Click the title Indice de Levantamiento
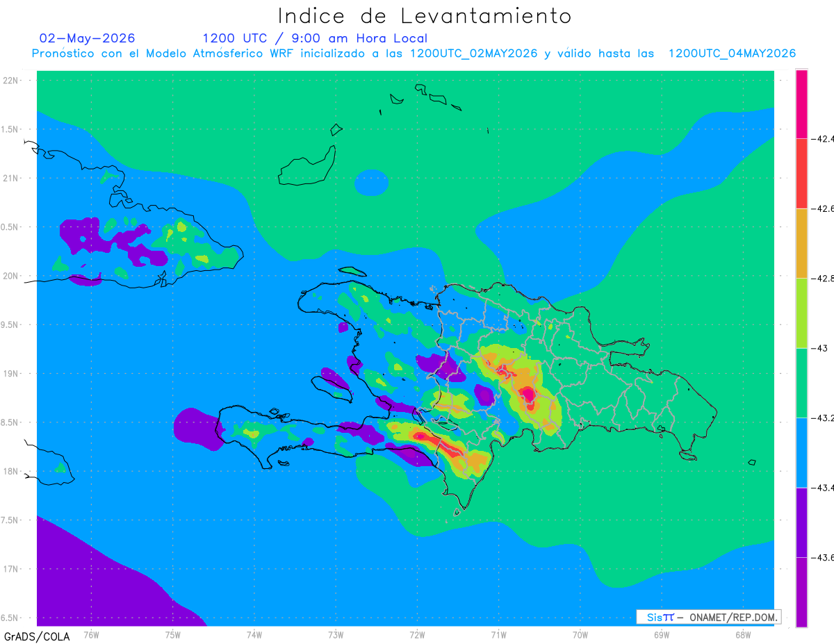834x644 pixels. click(x=425, y=15)
